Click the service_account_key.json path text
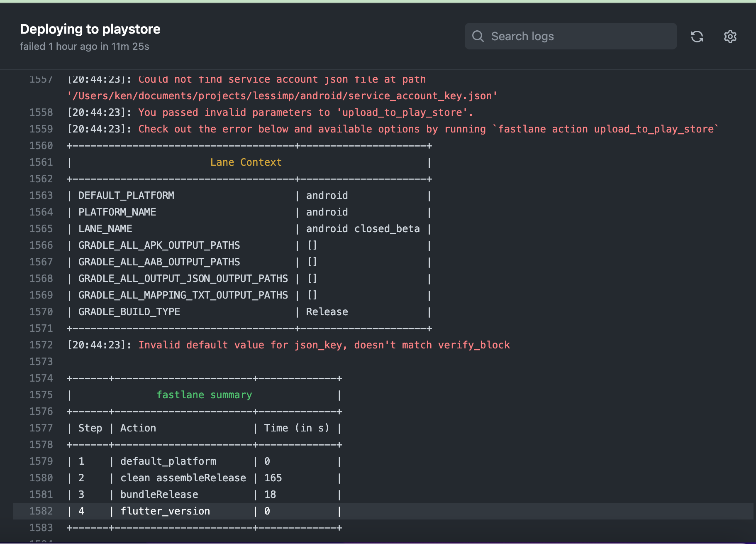 [x=282, y=96]
